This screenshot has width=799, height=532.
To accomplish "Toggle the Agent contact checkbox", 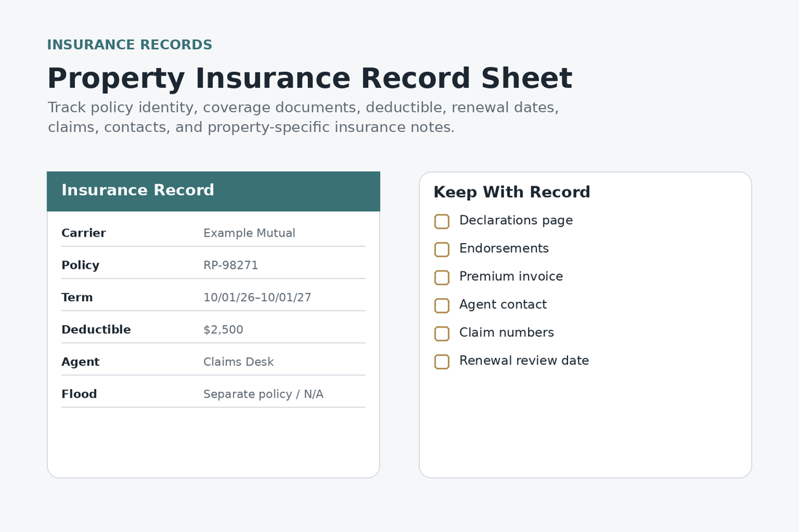I will pyautogui.click(x=442, y=306).
